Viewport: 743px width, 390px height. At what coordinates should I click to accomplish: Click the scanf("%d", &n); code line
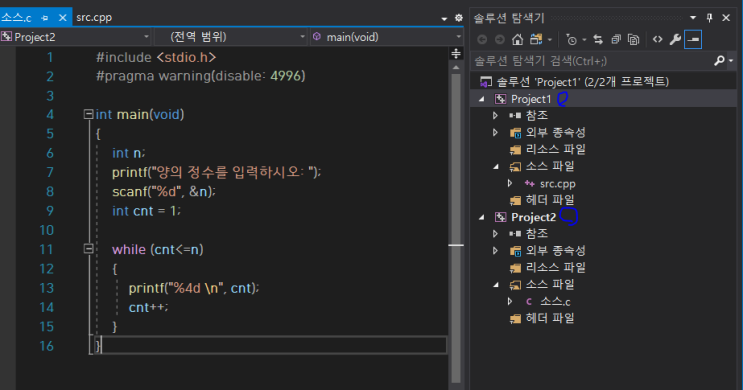[164, 191]
